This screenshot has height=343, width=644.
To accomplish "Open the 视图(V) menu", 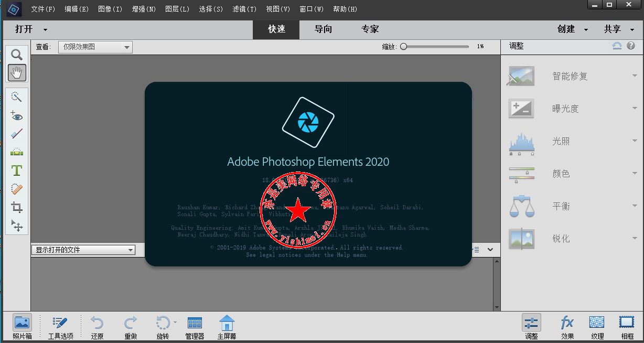I will point(278,9).
